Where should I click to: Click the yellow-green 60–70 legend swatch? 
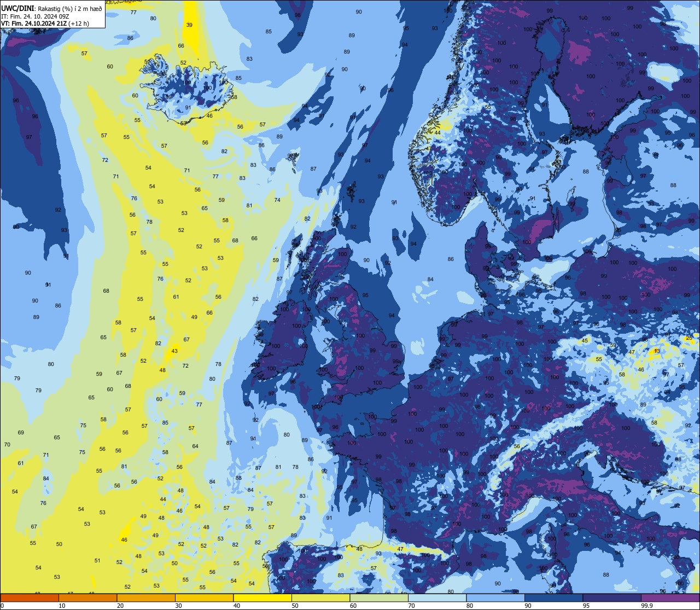pos(379,597)
